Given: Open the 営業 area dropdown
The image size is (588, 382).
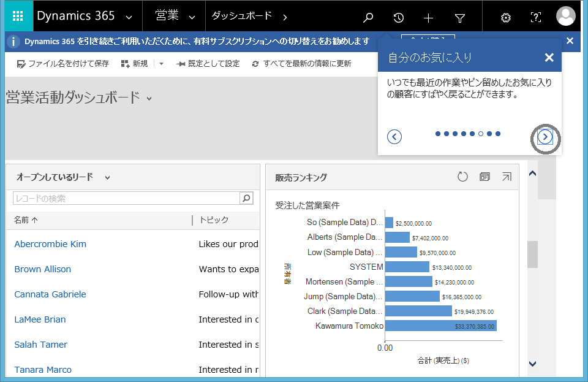Looking at the screenshot, I should click(192, 17).
